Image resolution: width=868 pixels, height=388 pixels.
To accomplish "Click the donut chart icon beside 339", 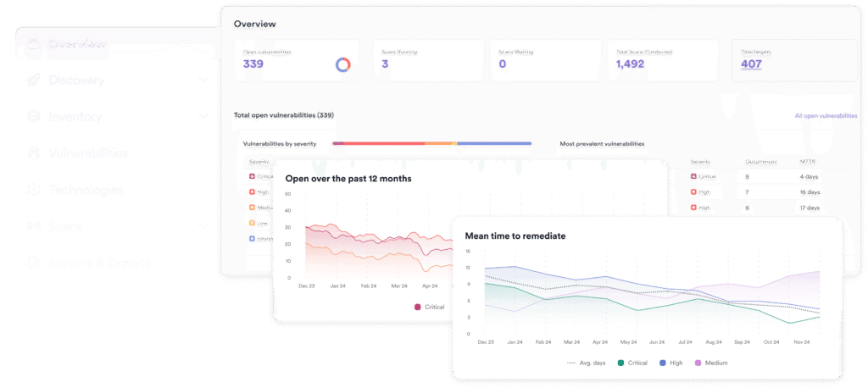I will point(343,64).
